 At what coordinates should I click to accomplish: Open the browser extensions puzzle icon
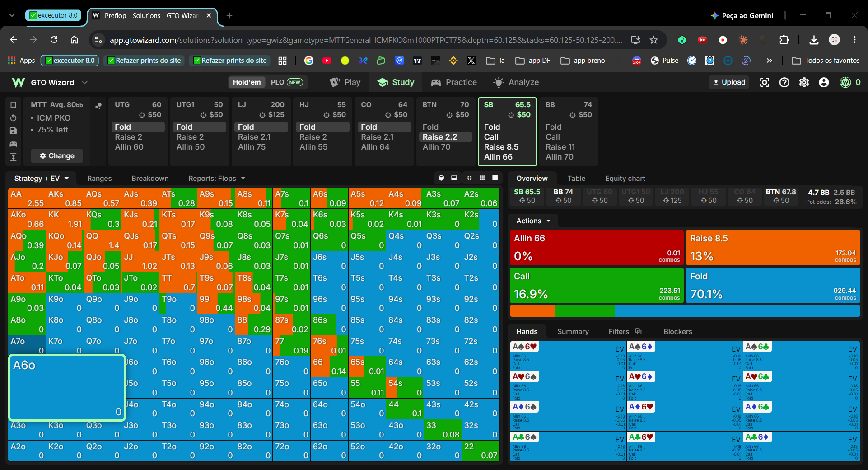pyautogui.click(x=784, y=40)
